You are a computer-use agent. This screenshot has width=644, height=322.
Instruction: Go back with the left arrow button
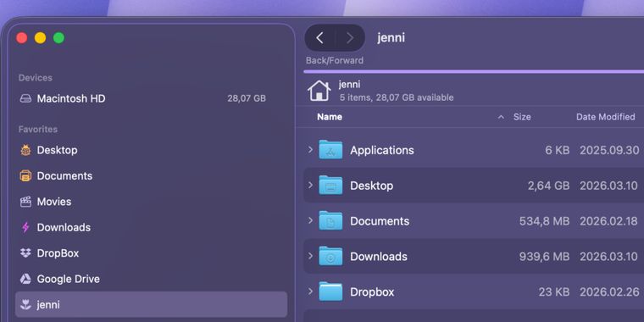pyautogui.click(x=320, y=38)
